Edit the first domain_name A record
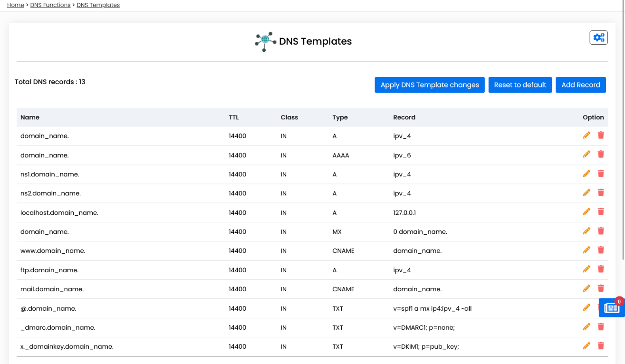The height and width of the screenshot is (364, 625). [x=587, y=135]
